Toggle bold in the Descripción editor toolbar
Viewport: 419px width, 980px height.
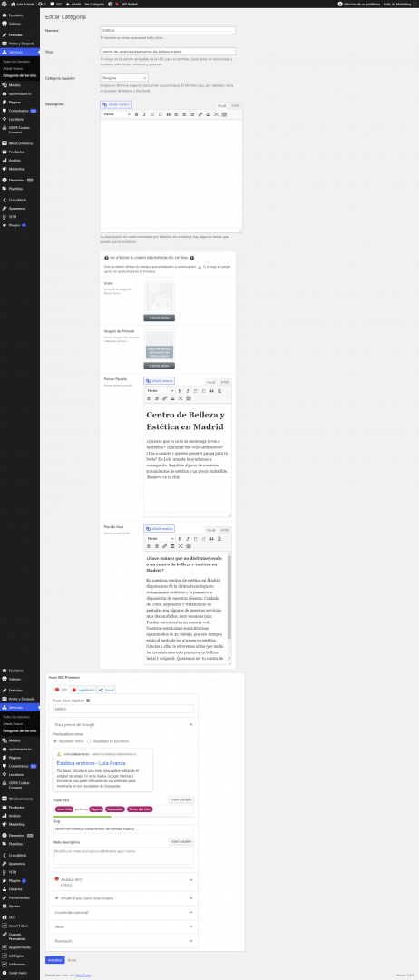pyautogui.click(x=137, y=114)
